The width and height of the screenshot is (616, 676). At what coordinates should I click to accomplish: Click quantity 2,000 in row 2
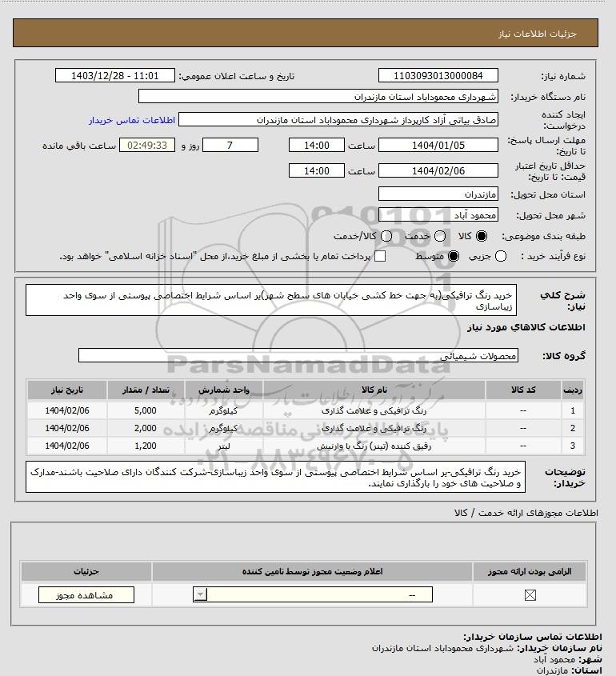[146, 428]
